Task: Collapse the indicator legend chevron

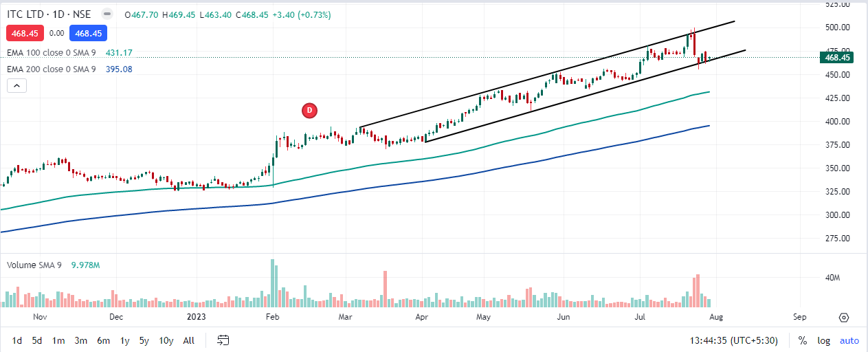Action: [x=17, y=86]
